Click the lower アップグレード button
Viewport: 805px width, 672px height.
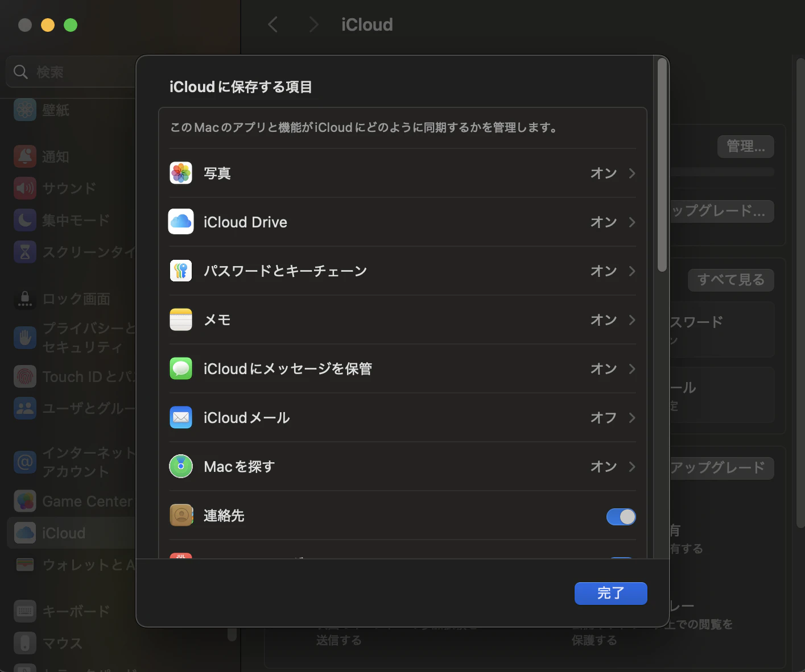(721, 468)
